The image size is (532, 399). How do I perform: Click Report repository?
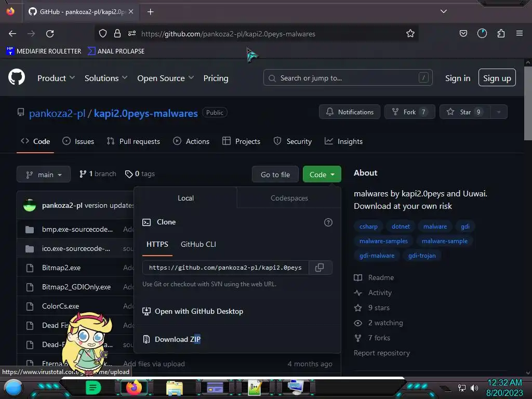[x=382, y=353]
